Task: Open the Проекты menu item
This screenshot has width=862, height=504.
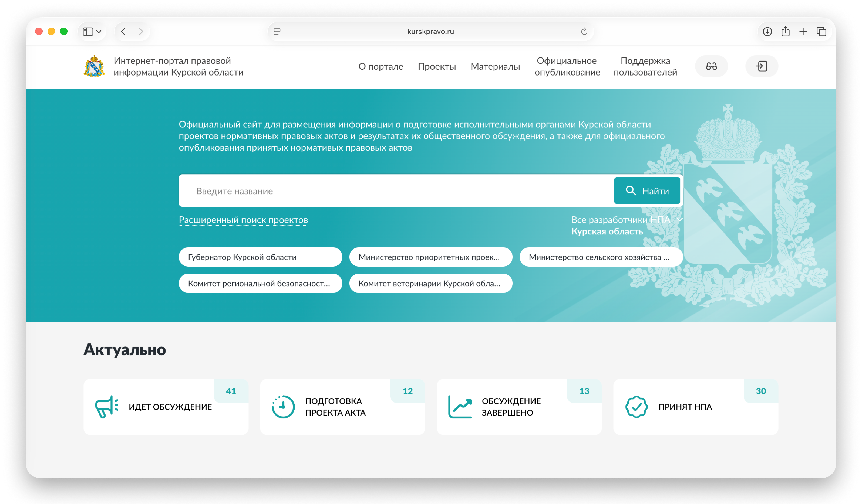Action: coord(437,66)
